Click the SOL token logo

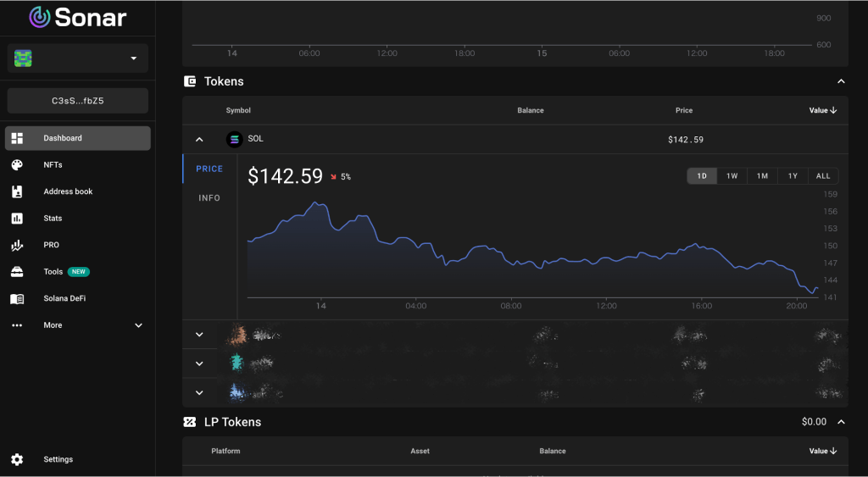234,139
